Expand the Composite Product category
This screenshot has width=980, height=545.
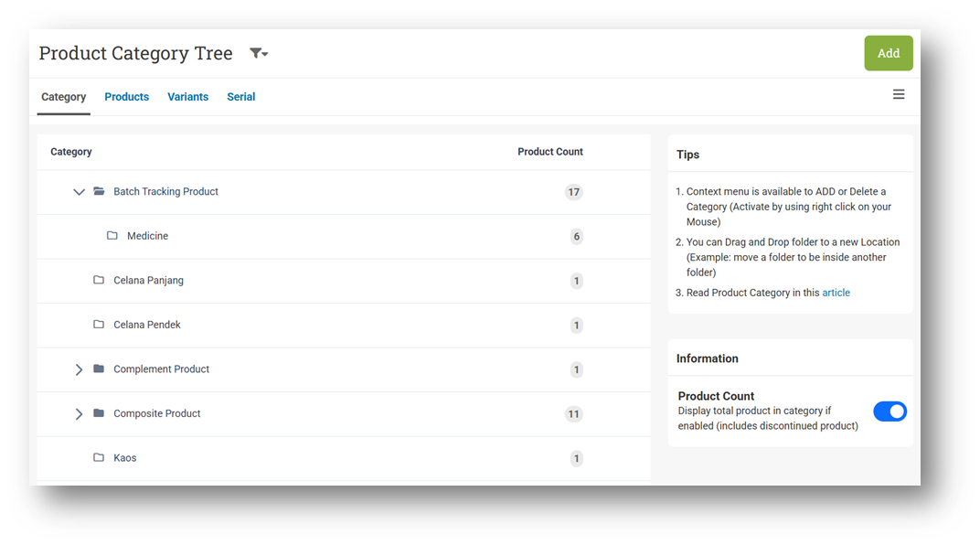click(79, 414)
